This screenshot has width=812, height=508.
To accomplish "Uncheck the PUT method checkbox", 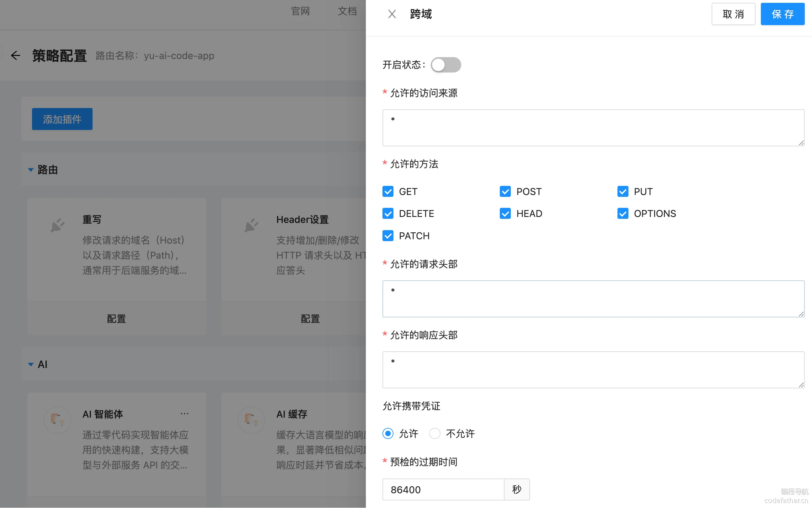I will click(x=623, y=192).
